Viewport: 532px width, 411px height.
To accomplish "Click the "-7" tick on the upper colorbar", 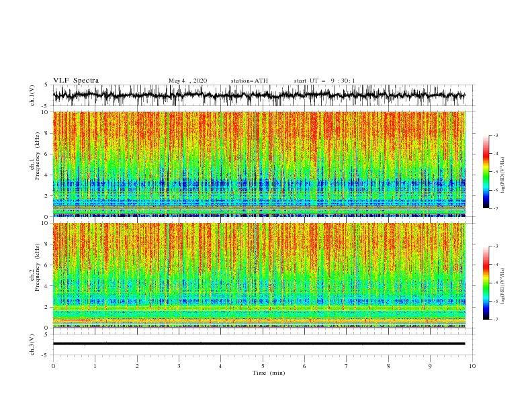I will (x=495, y=208).
